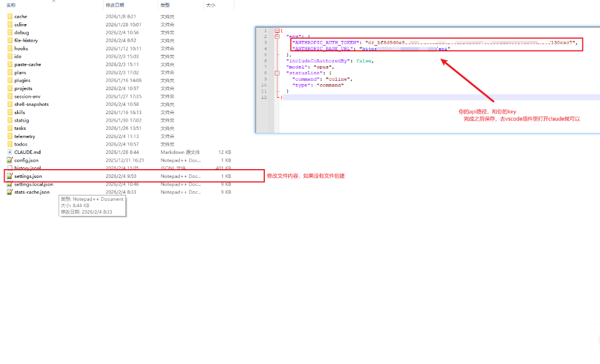The height and width of the screenshot is (364, 600).
Task: Select the skills folder icon
Action: (10, 112)
